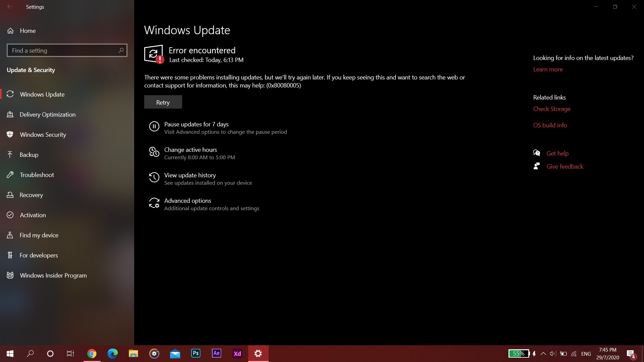The width and height of the screenshot is (644, 362).
Task: Open the clock and date flyout
Action: [x=607, y=354]
